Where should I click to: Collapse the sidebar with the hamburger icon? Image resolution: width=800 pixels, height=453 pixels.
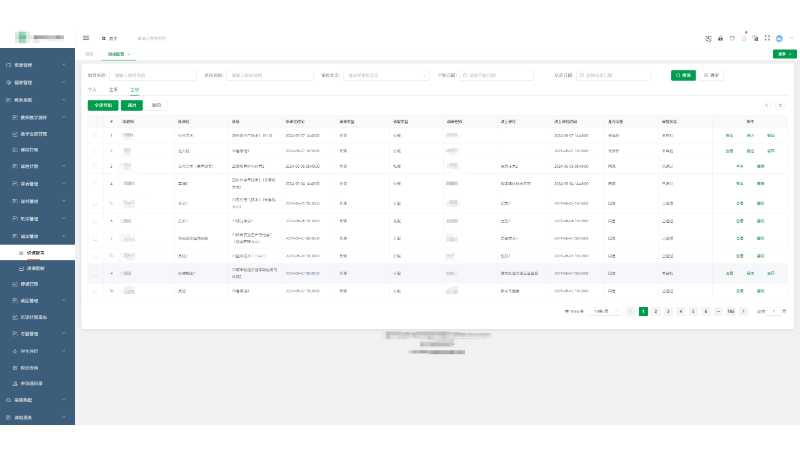(x=86, y=38)
